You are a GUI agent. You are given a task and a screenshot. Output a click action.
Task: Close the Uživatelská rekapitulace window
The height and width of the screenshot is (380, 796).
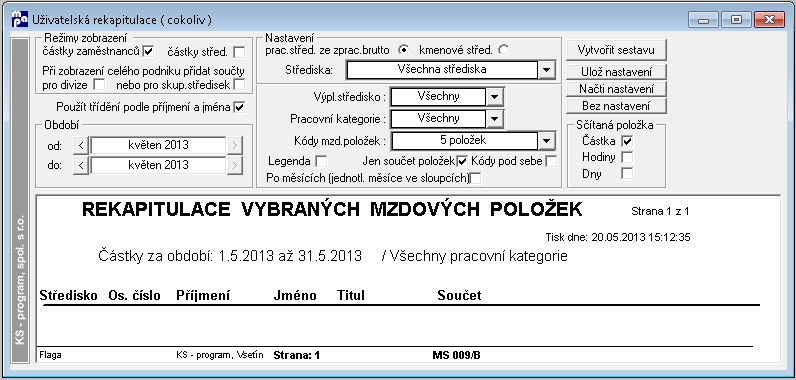click(770, 20)
